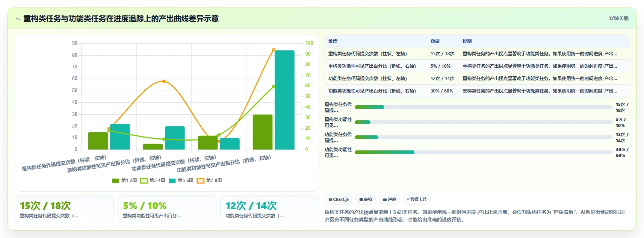644x238 pixels.
Task: Click the shortest dark green bar of value 5
Action: (x=153, y=147)
